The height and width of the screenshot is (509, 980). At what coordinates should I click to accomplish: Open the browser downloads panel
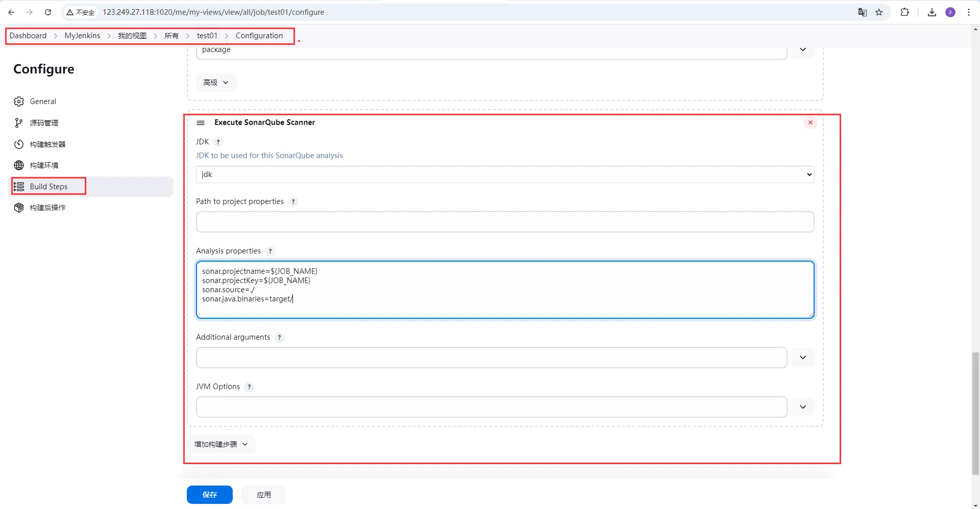pyautogui.click(x=932, y=12)
